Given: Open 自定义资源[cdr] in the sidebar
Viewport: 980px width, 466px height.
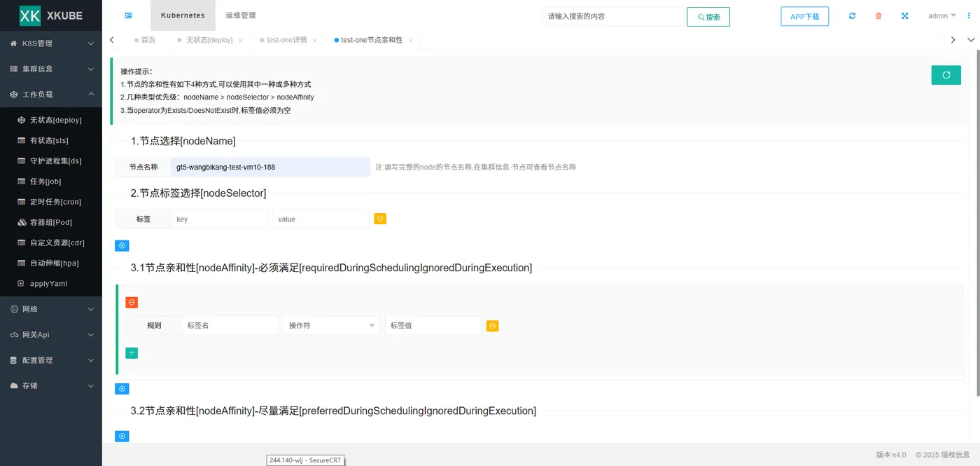Looking at the screenshot, I should click(51, 242).
